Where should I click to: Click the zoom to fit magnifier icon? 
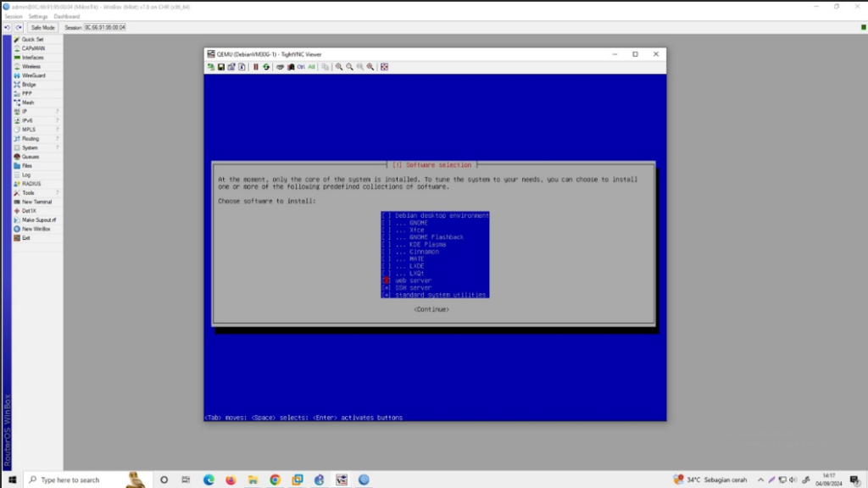pyautogui.click(x=371, y=67)
